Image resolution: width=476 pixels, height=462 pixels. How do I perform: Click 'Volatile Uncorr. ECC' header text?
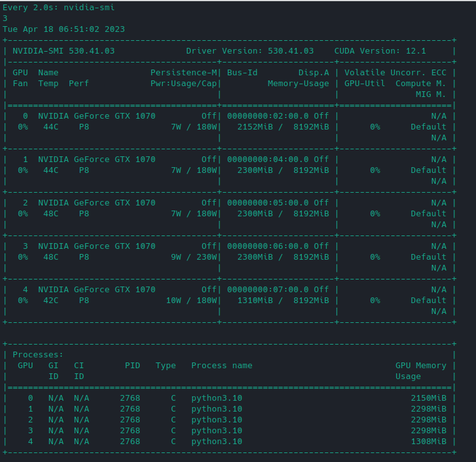pyautogui.click(x=395, y=73)
